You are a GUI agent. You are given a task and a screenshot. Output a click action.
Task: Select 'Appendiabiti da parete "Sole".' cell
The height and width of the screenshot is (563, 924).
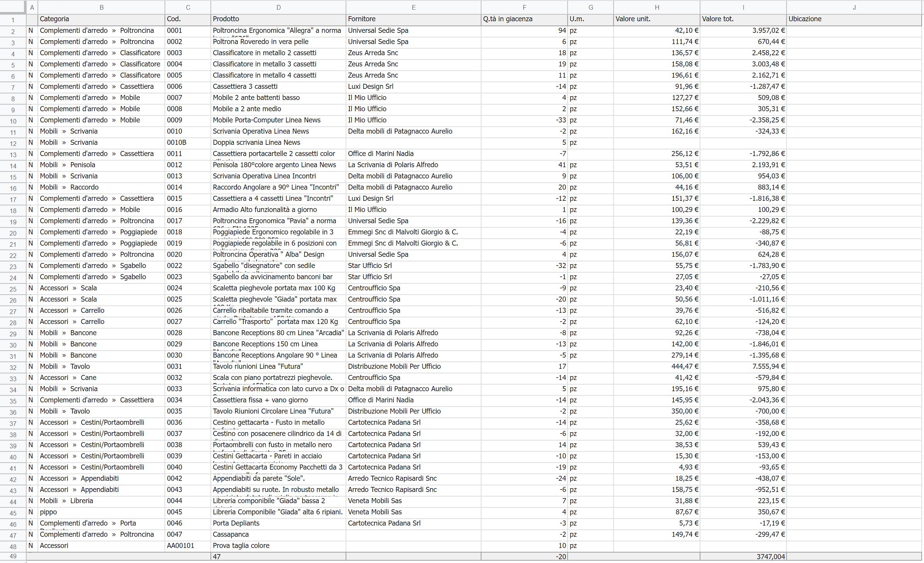pos(278,479)
